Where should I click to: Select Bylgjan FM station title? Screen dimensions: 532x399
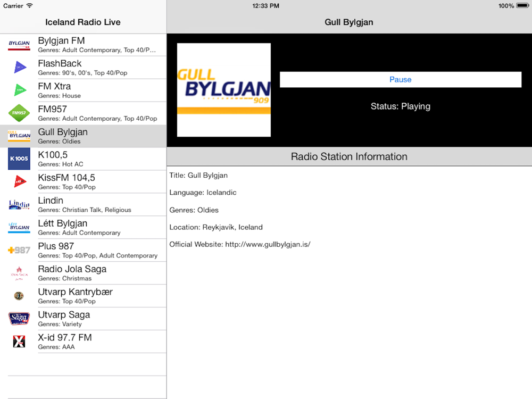61,41
